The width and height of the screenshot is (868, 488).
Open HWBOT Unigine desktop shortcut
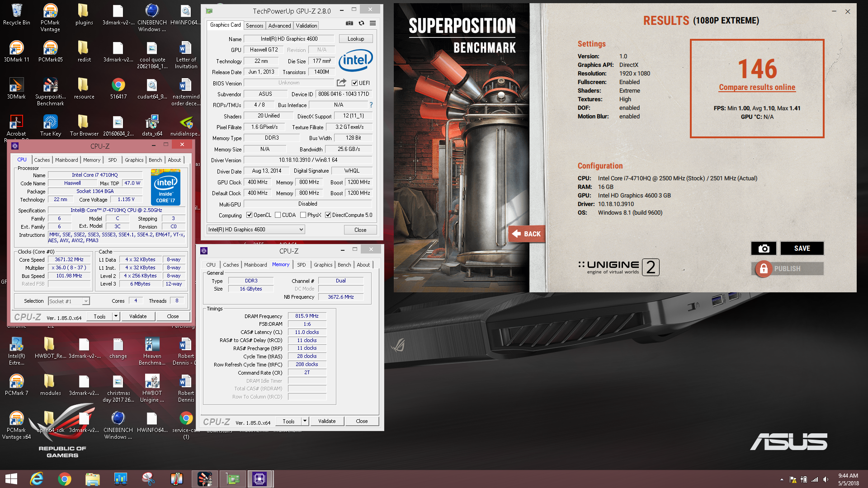point(152,389)
